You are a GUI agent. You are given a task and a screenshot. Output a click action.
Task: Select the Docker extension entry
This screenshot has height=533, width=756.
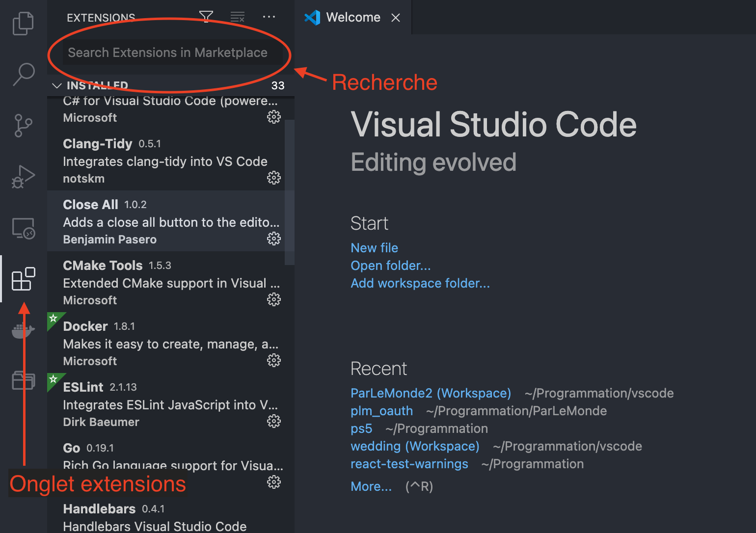166,343
